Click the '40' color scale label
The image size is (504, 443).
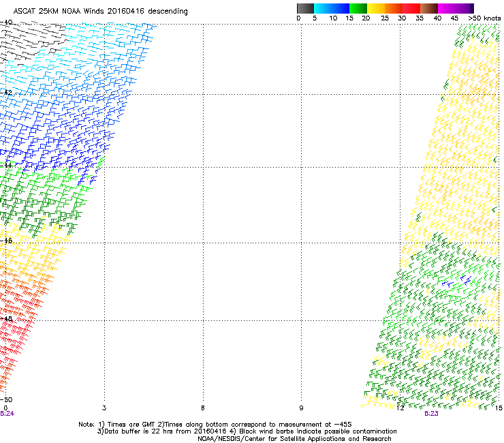pos(437,18)
